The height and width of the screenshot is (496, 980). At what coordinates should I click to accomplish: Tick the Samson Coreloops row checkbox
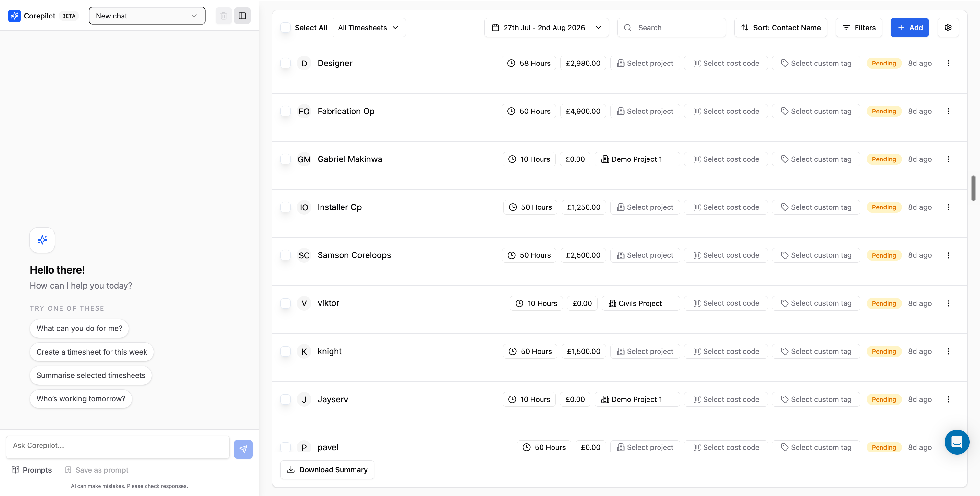pos(285,255)
